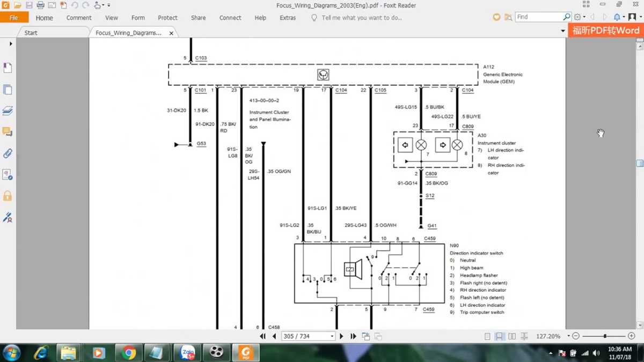Click the orange PDF to Word banner
Image resolution: width=644 pixels, height=362 pixels.
(x=606, y=31)
